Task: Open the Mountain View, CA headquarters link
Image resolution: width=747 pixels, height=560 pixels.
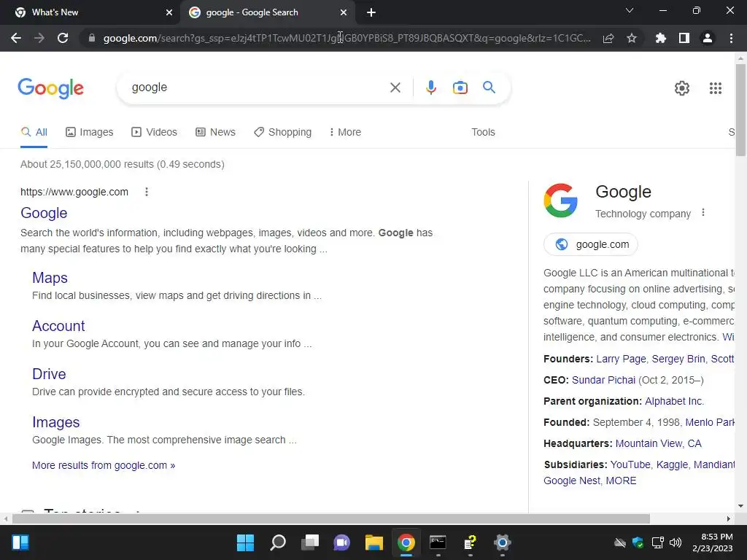Action: 659,443
